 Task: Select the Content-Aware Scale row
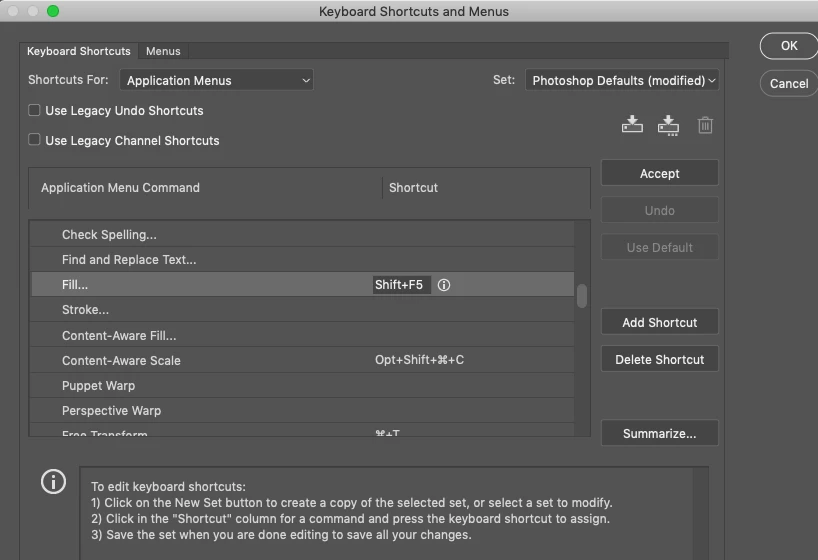click(302, 360)
